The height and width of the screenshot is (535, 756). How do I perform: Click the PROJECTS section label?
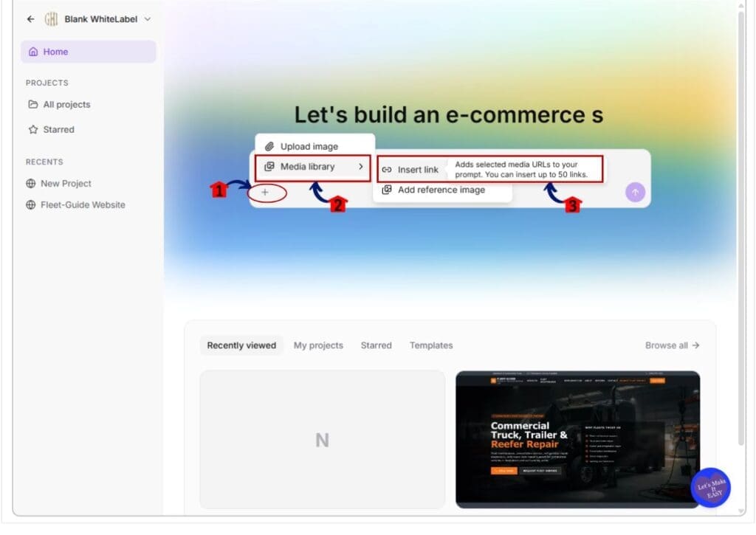coord(47,83)
